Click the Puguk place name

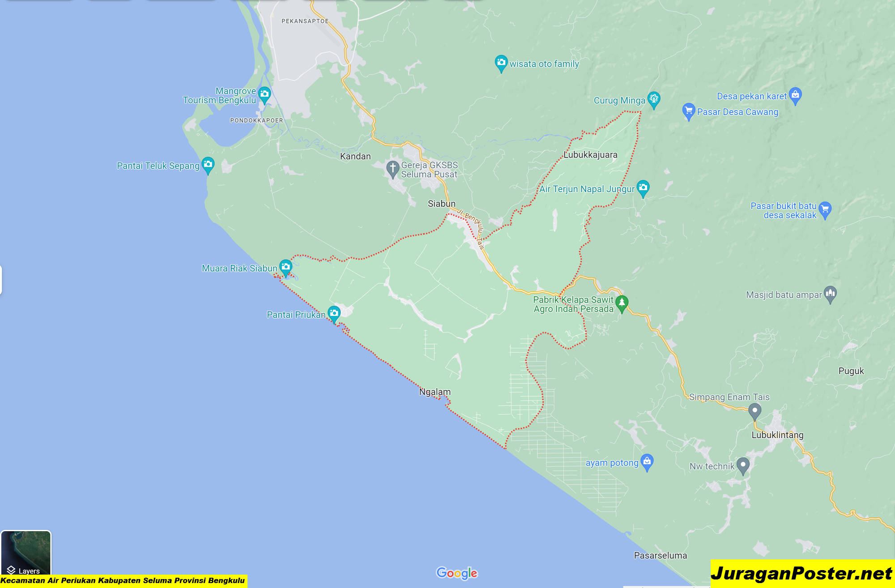[x=851, y=371]
